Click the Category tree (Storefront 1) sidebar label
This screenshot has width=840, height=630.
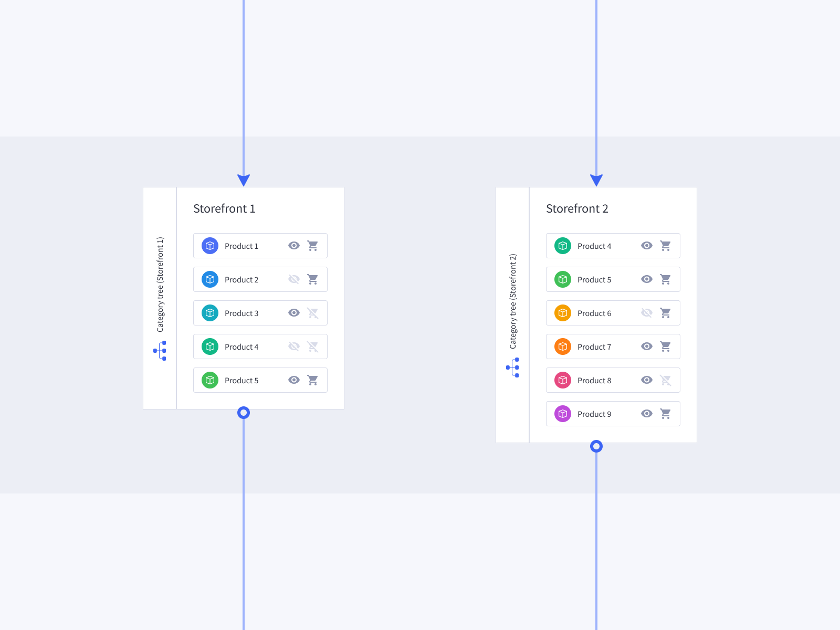[160, 283]
